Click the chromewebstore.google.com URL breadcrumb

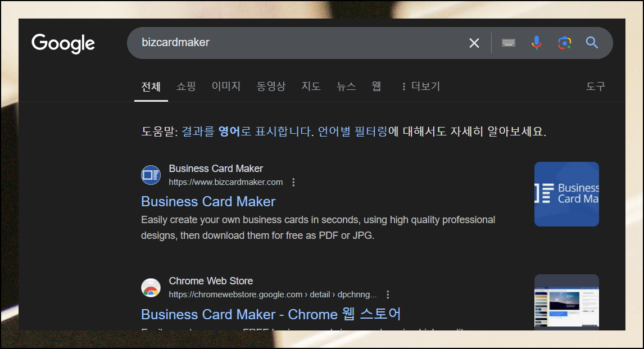pyautogui.click(x=273, y=294)
